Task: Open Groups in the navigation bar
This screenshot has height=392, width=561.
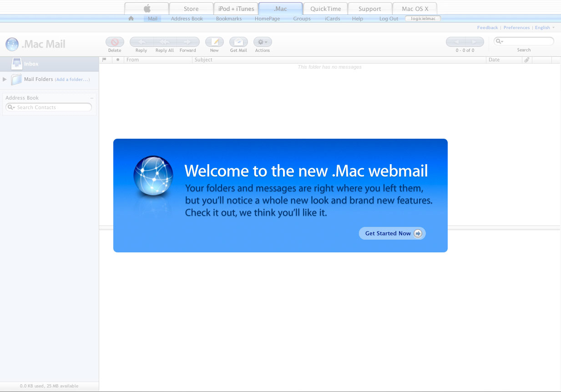Action: pos(302,19)
